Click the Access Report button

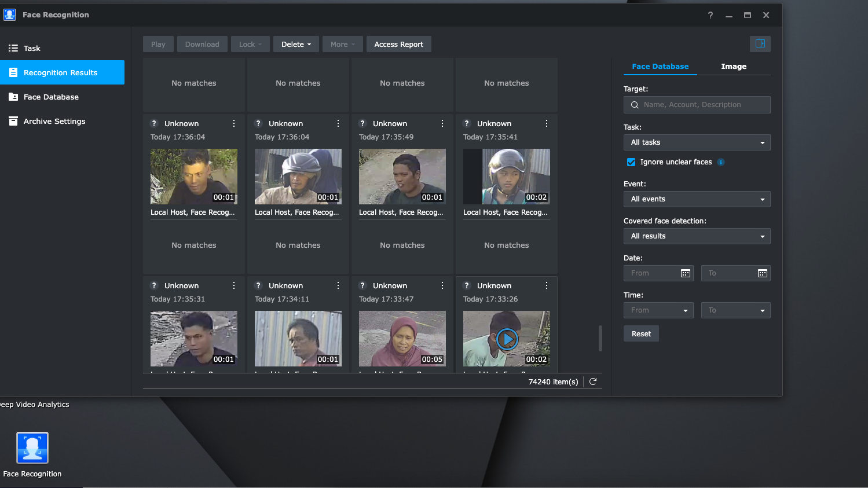pos(398,45)
